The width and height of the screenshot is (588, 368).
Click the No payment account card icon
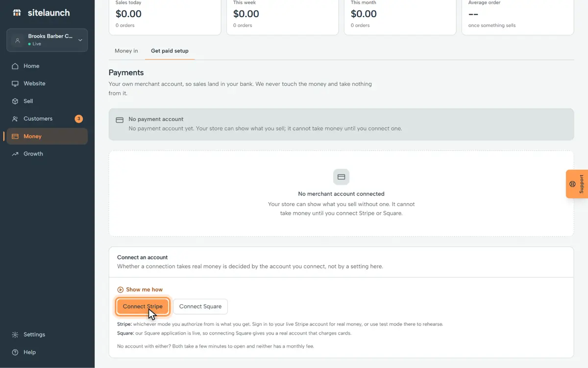[x=120, y=120]
